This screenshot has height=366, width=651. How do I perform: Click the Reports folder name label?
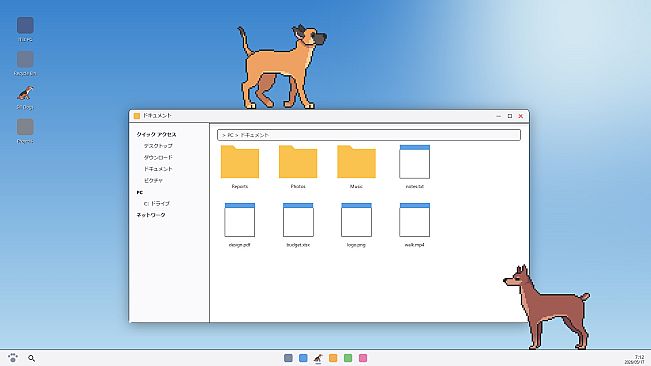[240, 187]
